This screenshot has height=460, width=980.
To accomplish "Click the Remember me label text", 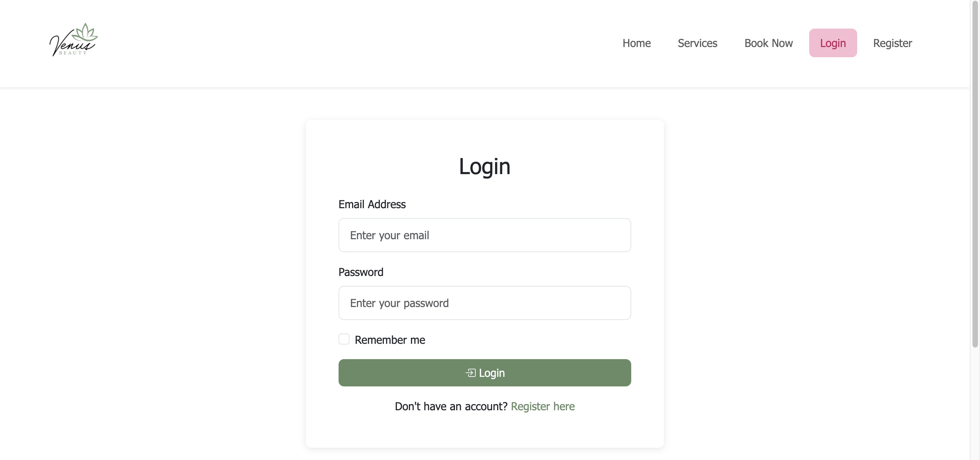I will click(x=390, y=340).
